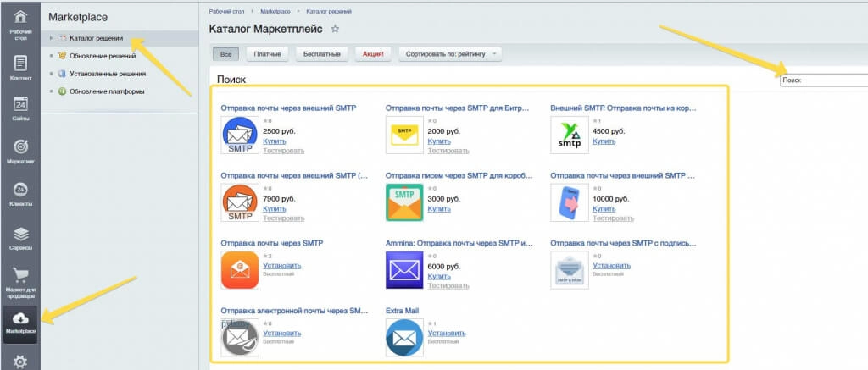The image size is (868, 370).
Task: Open the Рабочий стол home icon in sidebar
Action: tap(20, 17)
